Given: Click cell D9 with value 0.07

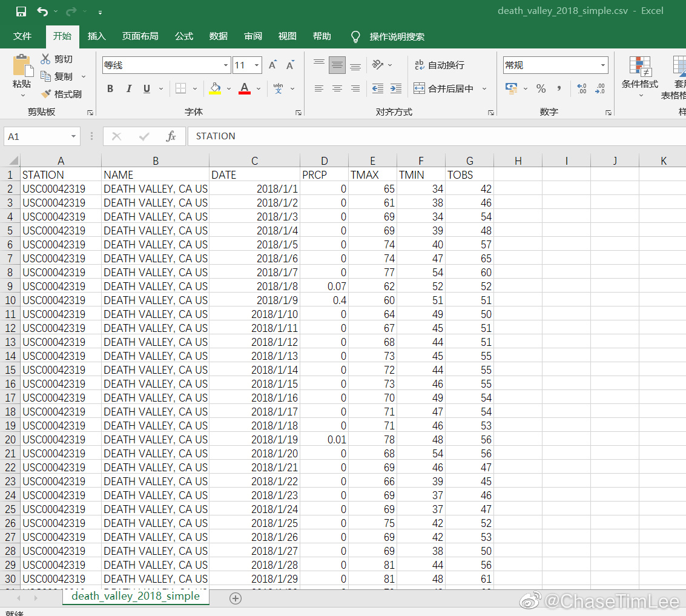Looking at the screenshot, I should pos(324,286).
